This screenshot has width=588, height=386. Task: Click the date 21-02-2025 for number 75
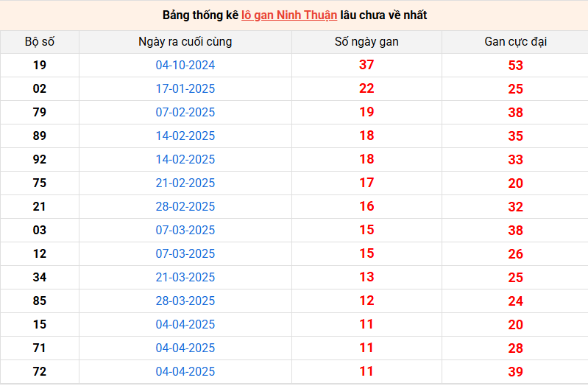tap(185, 183)
